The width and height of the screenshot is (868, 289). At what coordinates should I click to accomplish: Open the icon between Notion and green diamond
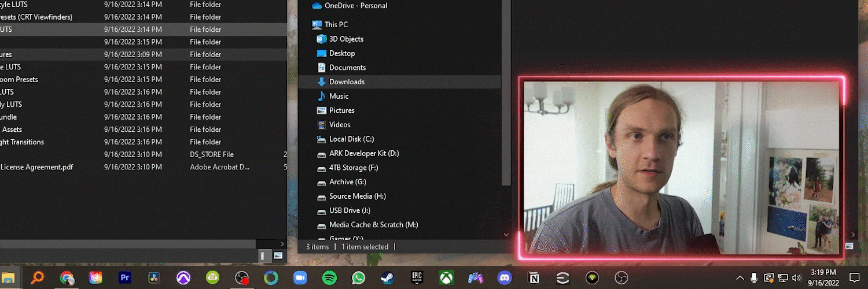coord(562,278)
